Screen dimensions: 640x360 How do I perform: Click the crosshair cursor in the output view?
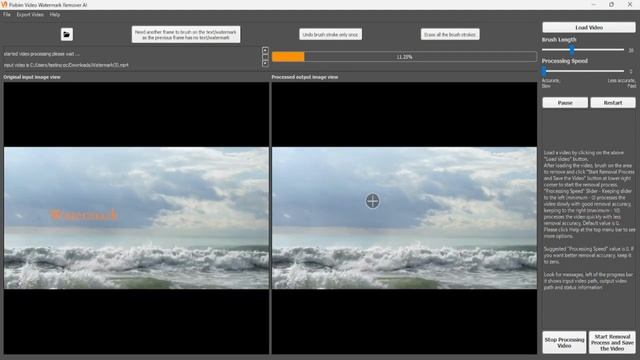point(372,201)
